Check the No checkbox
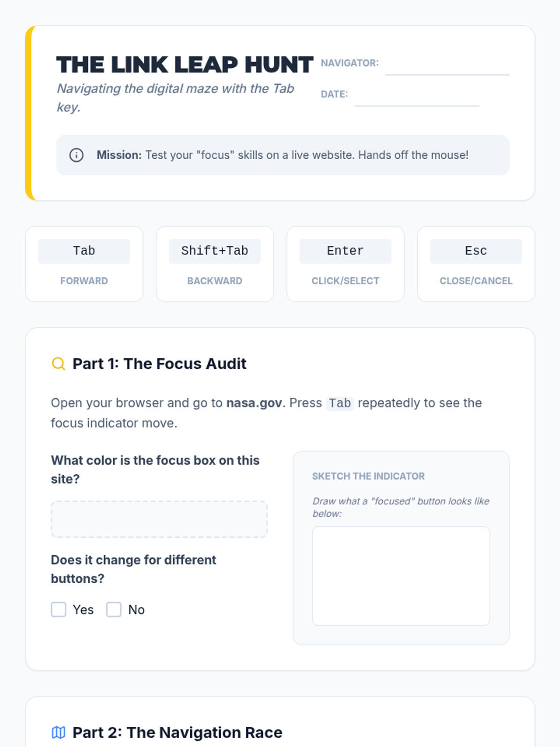The width and height of the screenshot is (560, 747). (114, 610)
